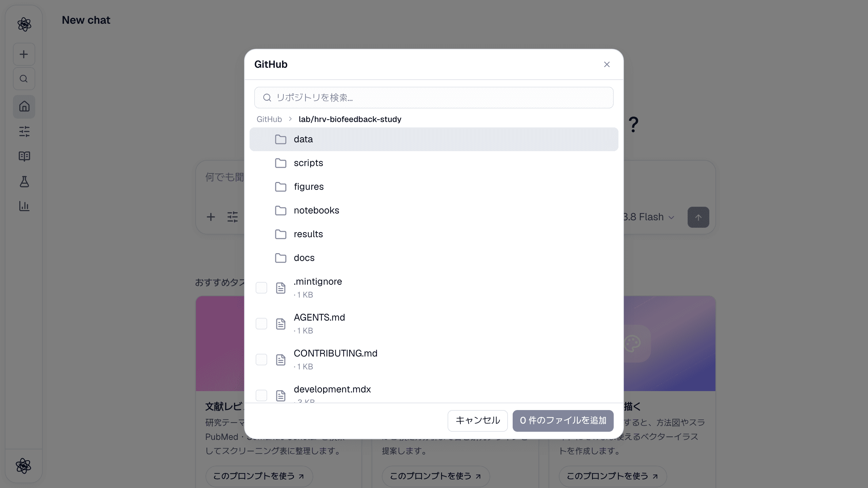868x488 pixels.
Task: Click the 0 件のファイルを追加 button
Action: [563, 421]
